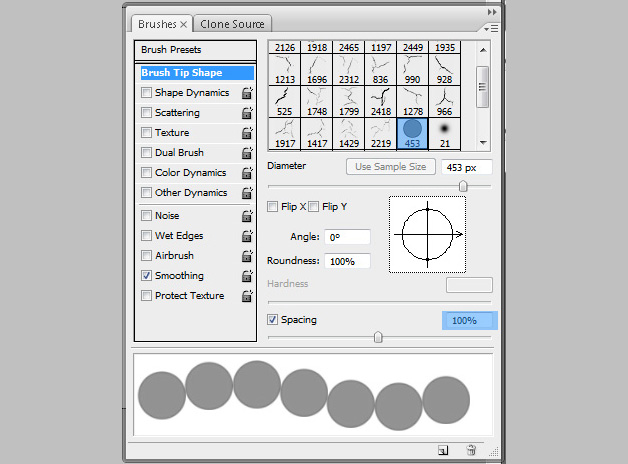
Task: Tick the Other Dynamics checkbox
Action: pyautogui.click(x=146, y=193)
